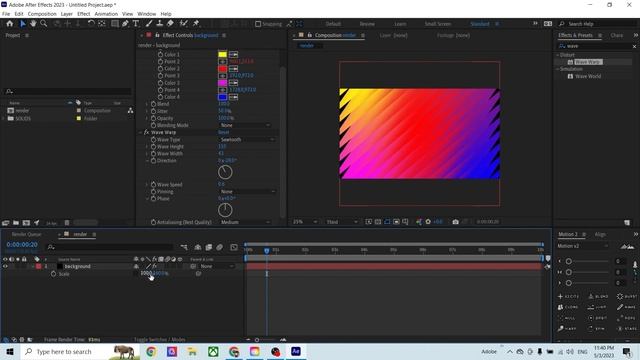Click the Blend tool in Motion 2
The width and height of the screenshot is (640, 360).
click(598, 296)
